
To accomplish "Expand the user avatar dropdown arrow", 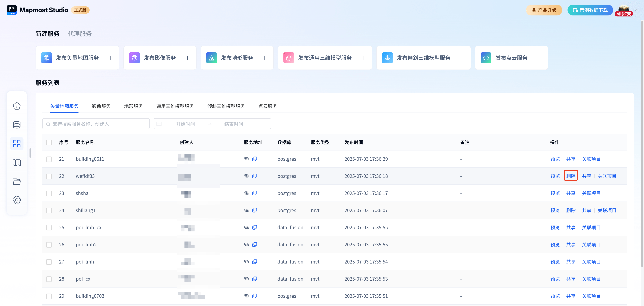I will pyautogui.click(x=634, y=10).
